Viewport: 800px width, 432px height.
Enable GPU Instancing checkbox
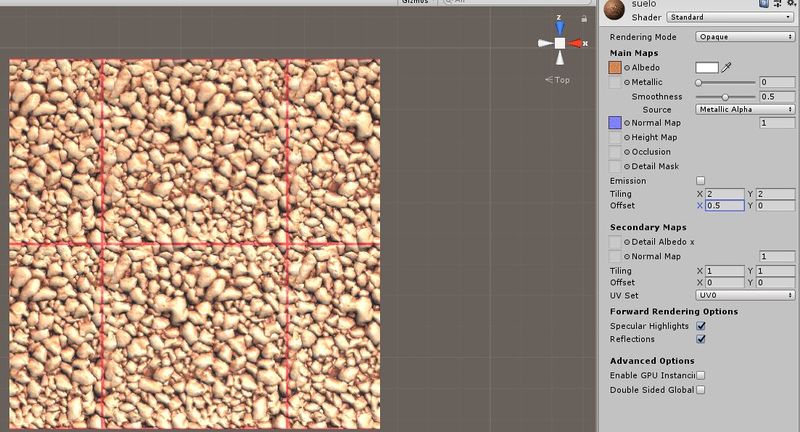(x=701, y=375)
